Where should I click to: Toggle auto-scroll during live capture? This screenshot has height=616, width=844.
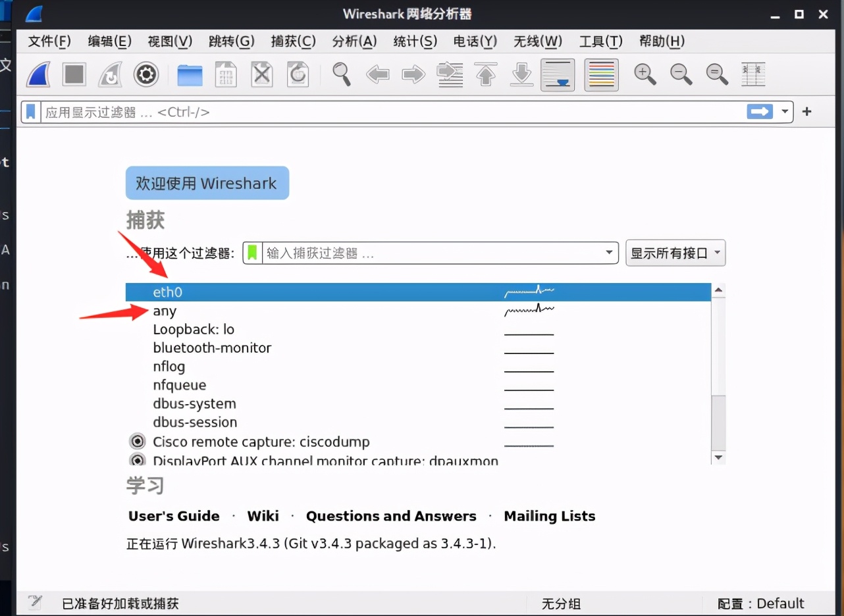[557, 74]
